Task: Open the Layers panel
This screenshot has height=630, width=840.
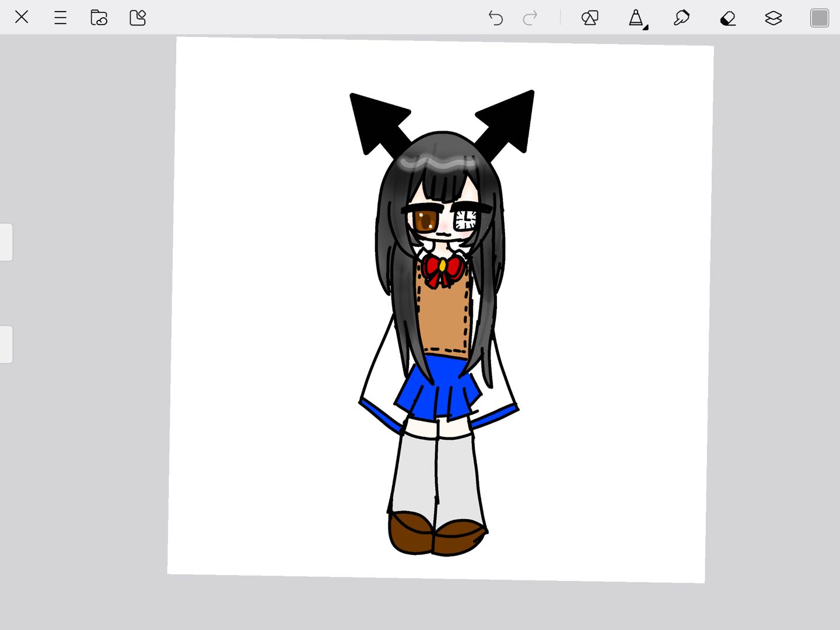Action: click(x=773, y=18)
